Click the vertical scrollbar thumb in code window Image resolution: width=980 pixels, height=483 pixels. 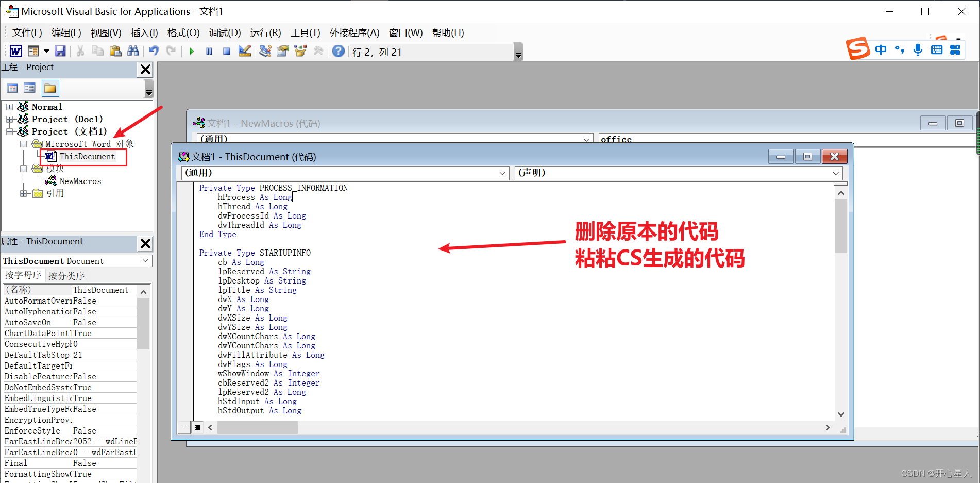(840, 226)
